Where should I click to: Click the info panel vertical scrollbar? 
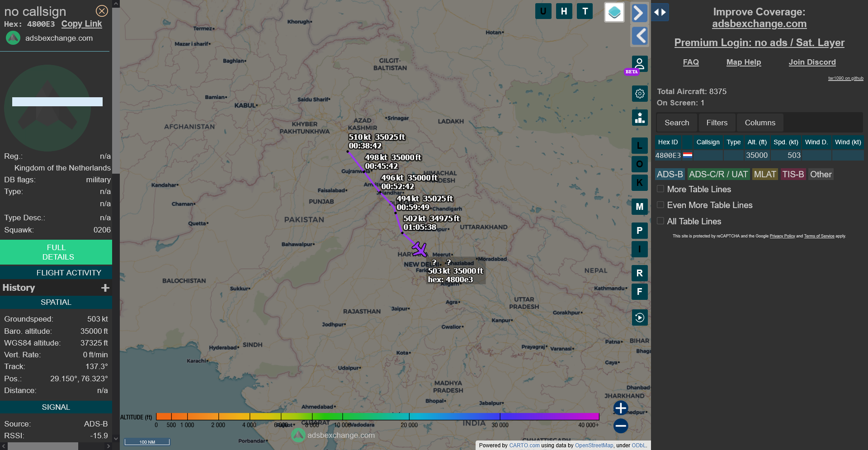pos(116,90)
